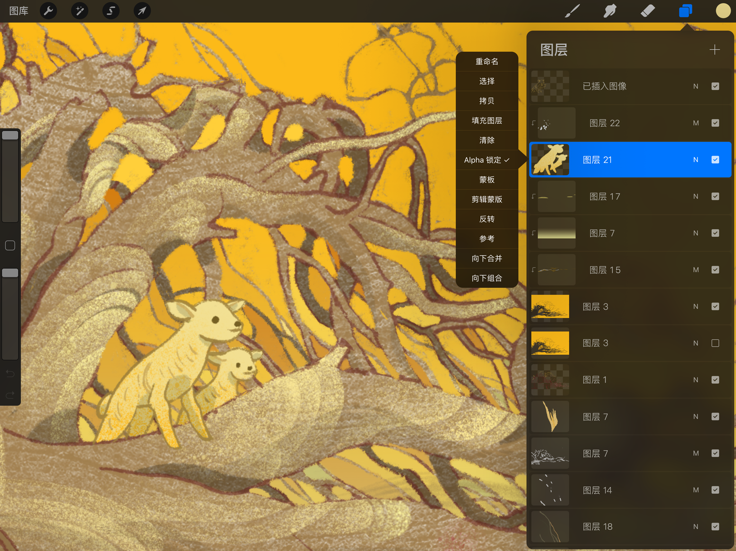Choose 拷贝 in the layer menu
The image size is (736, 551).
click(487, 101)
